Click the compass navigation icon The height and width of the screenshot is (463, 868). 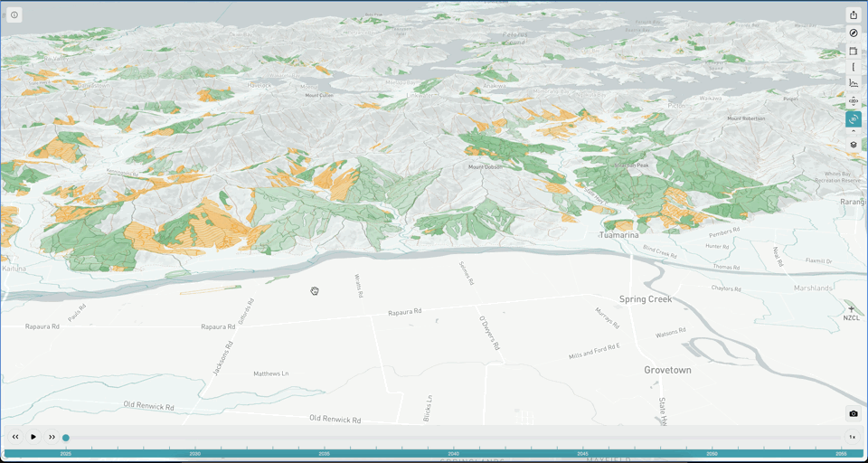coord(854,33)
